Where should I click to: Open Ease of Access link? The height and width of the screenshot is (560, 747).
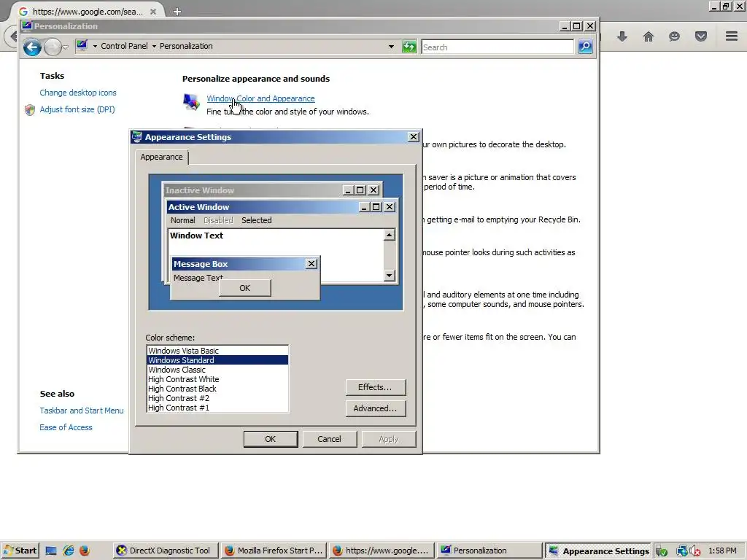[66, 427]
